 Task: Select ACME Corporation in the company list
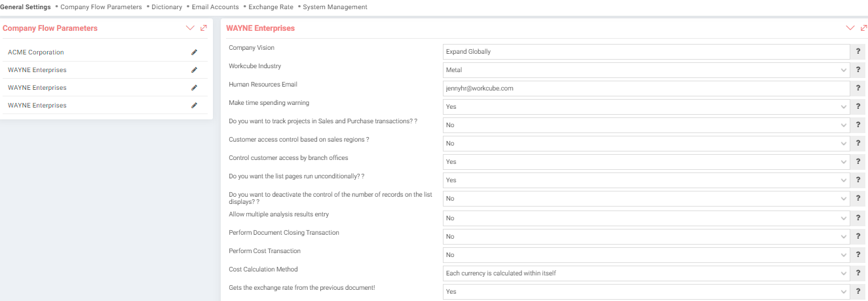tap(36, 52)
